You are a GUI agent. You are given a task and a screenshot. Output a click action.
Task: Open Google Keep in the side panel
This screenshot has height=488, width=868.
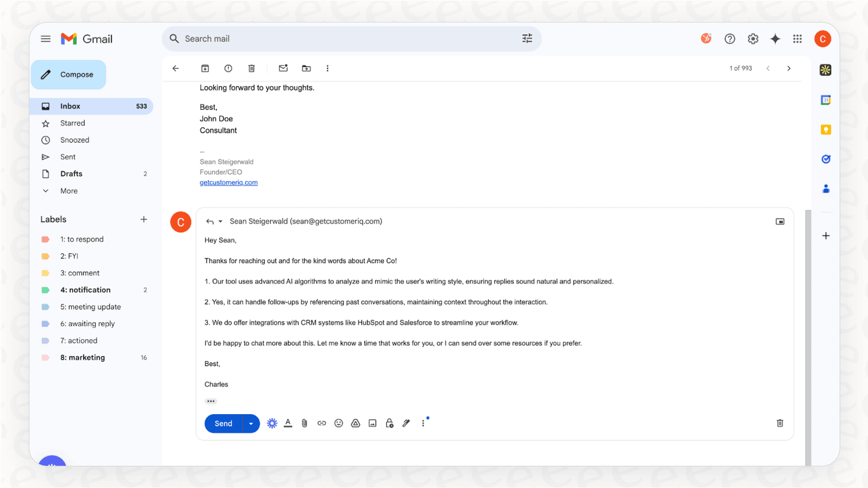[825, 129]
